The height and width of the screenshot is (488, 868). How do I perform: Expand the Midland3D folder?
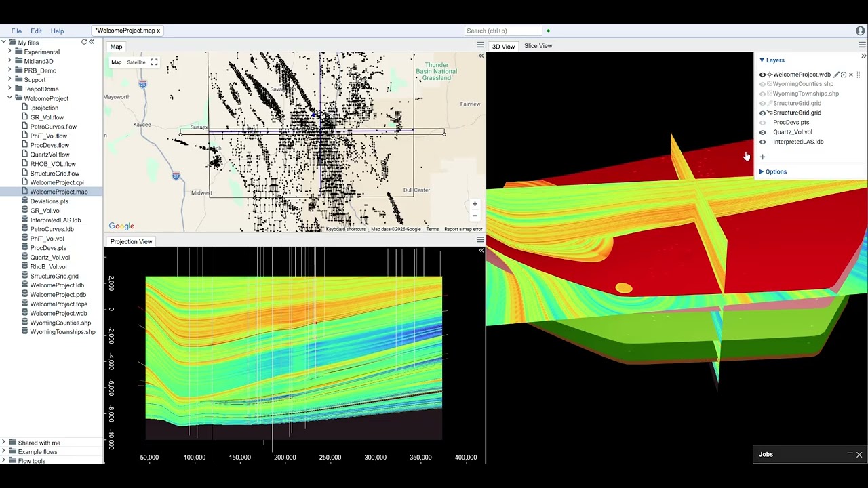(x=9, y=61)
